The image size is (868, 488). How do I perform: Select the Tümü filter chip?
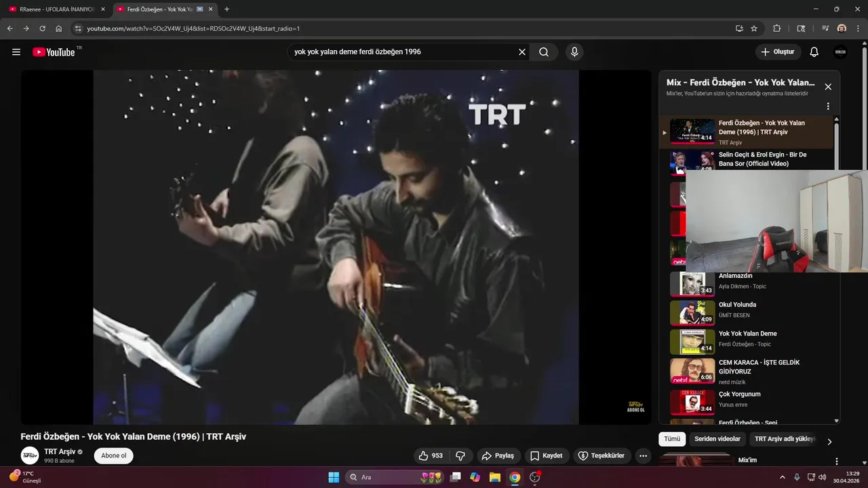pyautogui.click(x=671, y=439)
